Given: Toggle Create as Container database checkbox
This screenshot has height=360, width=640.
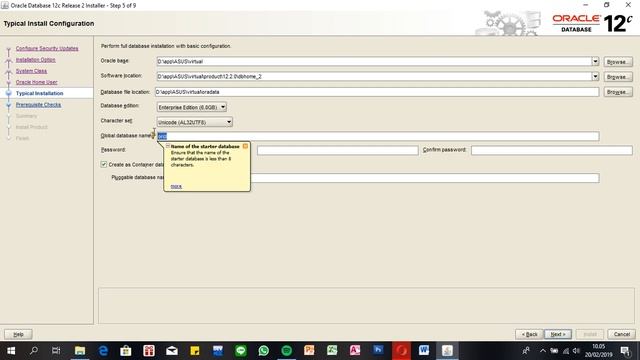Looking at the screenshot, I should (104, 164).
